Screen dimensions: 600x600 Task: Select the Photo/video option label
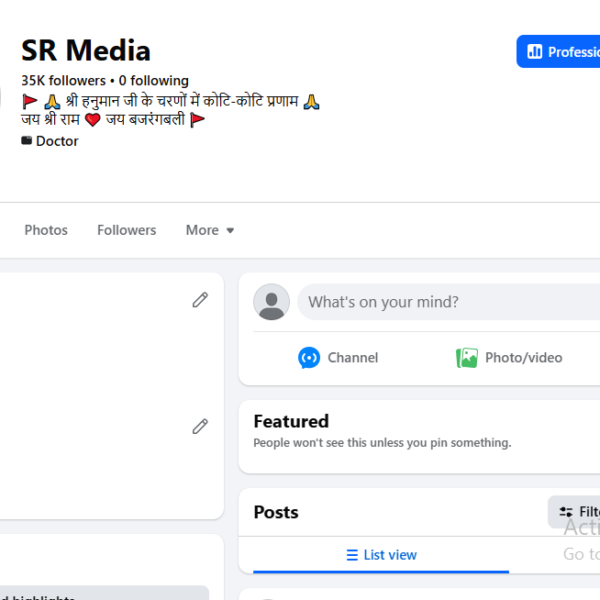pos(524,357)
